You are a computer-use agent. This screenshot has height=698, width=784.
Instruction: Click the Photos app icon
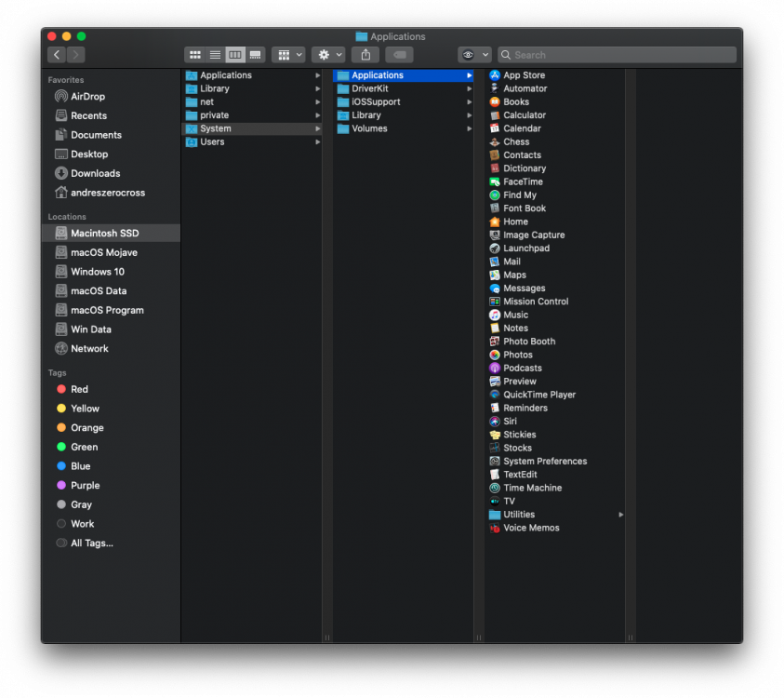point(495,355)
